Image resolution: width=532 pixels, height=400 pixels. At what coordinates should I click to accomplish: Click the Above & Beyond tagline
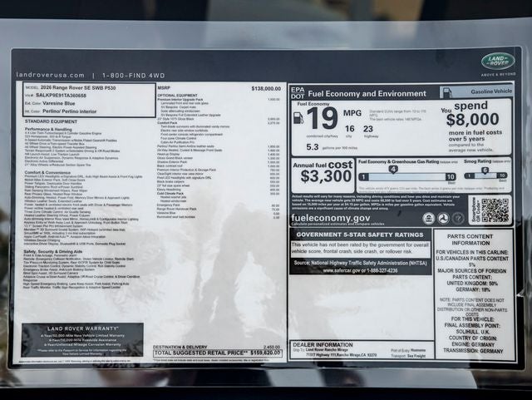pos(498,74)
